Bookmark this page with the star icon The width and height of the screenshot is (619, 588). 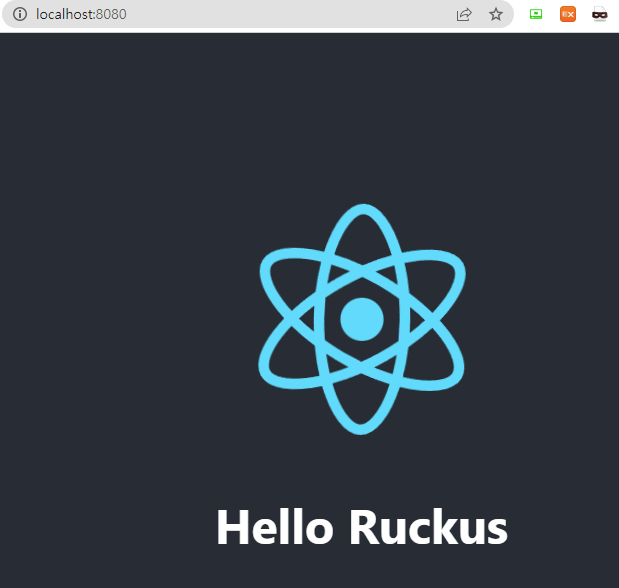coord(496,15)
